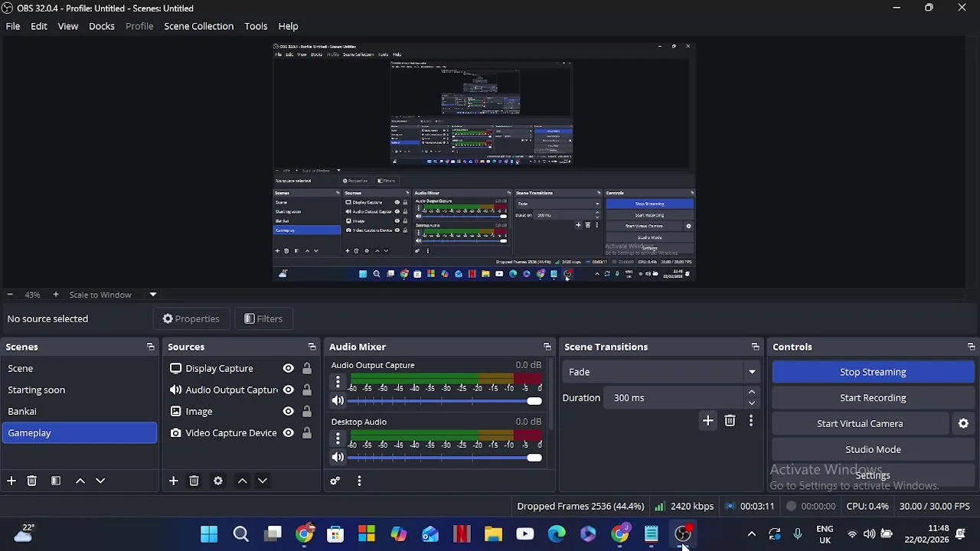This screenshot has height=551, width=980.
Task: Pop out the Scene Transitions dock
Action: pyautogui.click(x=755, y=347)
